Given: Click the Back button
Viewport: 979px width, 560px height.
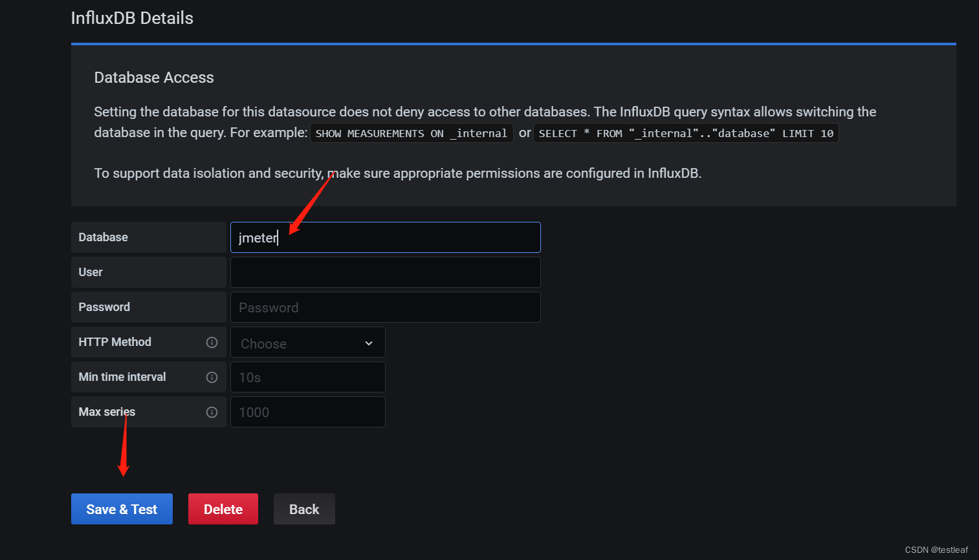Looking at the screenshot, I should click(x=304, y=509).
